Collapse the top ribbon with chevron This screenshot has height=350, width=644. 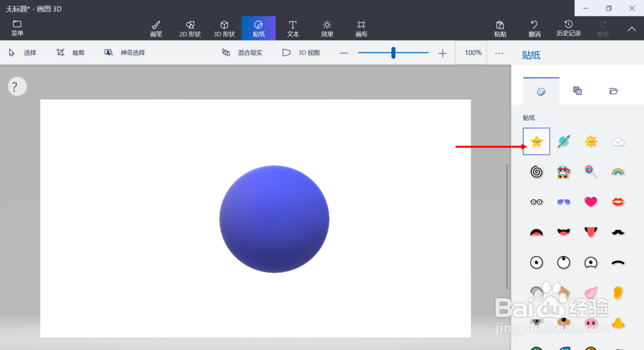tap(632, 29)
